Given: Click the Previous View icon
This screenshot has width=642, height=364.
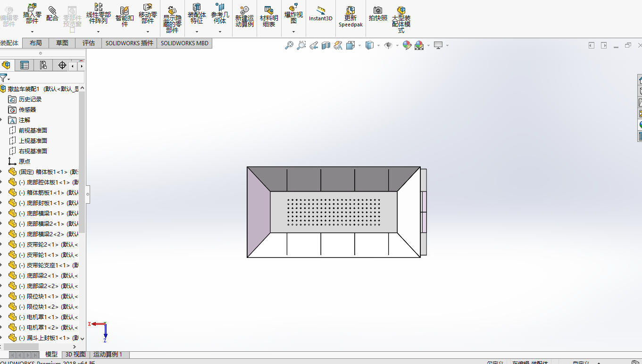Looking at the screenshot, I should click(314, 45).
